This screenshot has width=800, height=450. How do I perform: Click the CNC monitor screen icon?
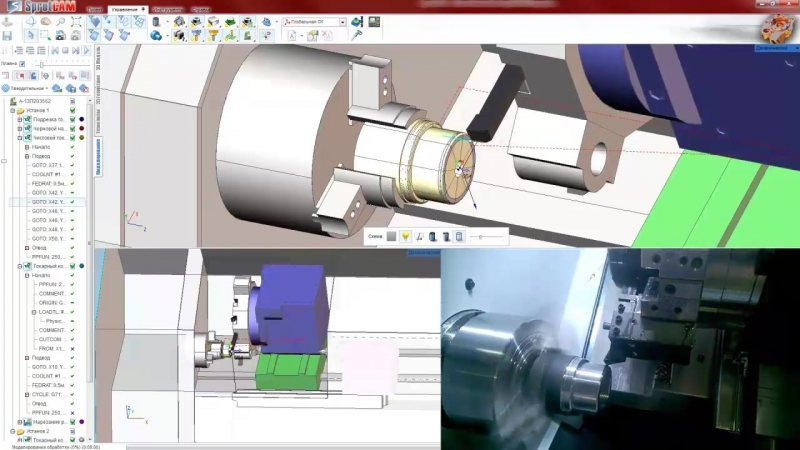click(x=374, y=21)
